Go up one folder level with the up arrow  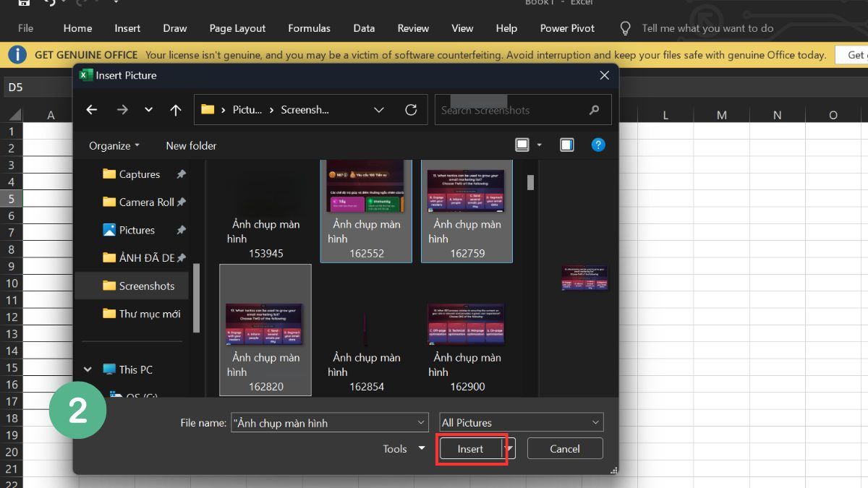coord(175,109)
